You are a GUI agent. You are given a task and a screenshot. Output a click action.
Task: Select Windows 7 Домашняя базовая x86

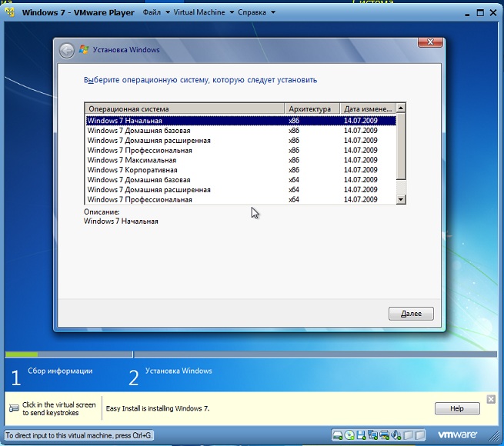pos(241,131)
